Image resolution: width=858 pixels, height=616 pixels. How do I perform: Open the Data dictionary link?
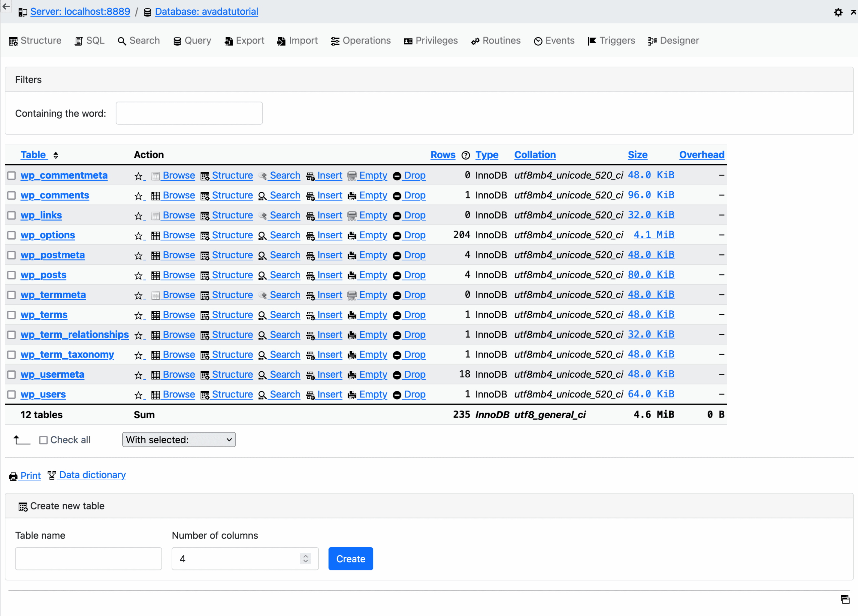pyautogui.click(x=92, y=475)
